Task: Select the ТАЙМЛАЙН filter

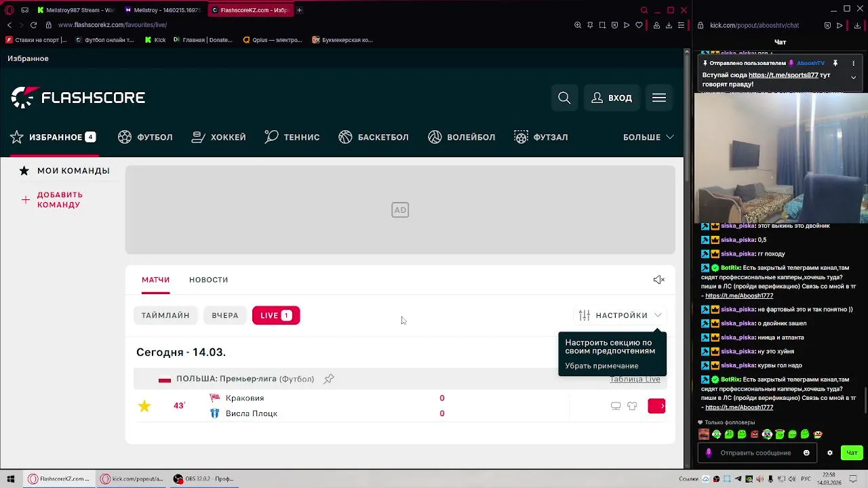Action: click(x=165, y=315)
